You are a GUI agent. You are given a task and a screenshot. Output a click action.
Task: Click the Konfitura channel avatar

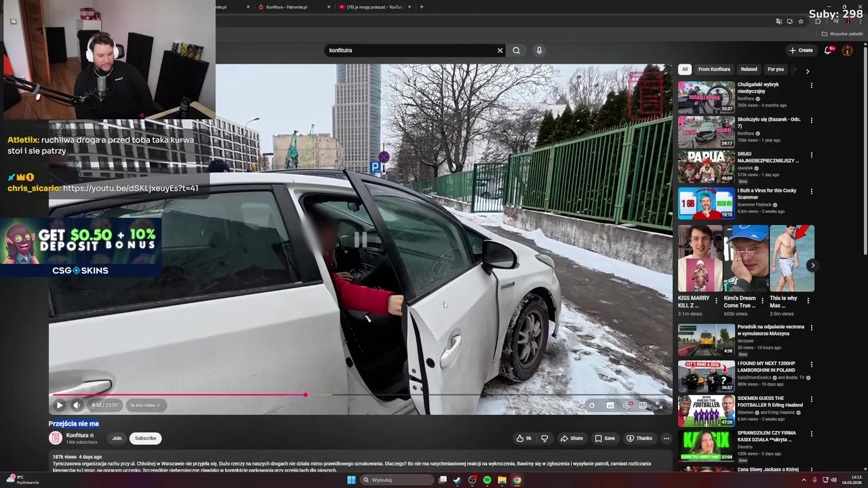[56, 438]
